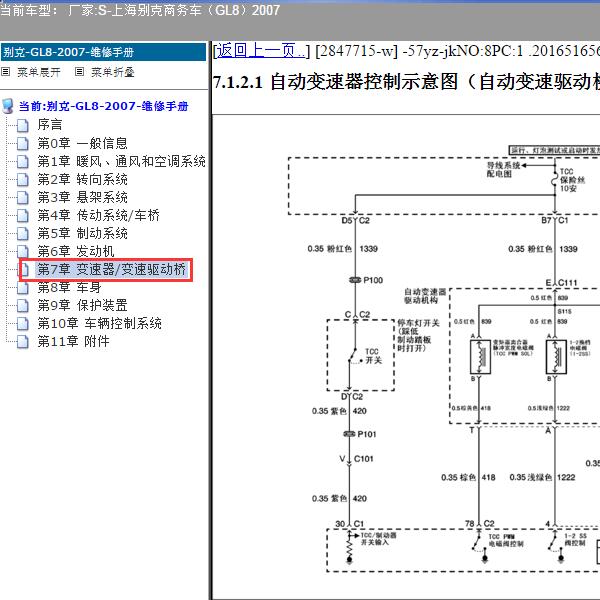
Task: Open 第5章 制动系统 chapter
Action: coord(82,233)
